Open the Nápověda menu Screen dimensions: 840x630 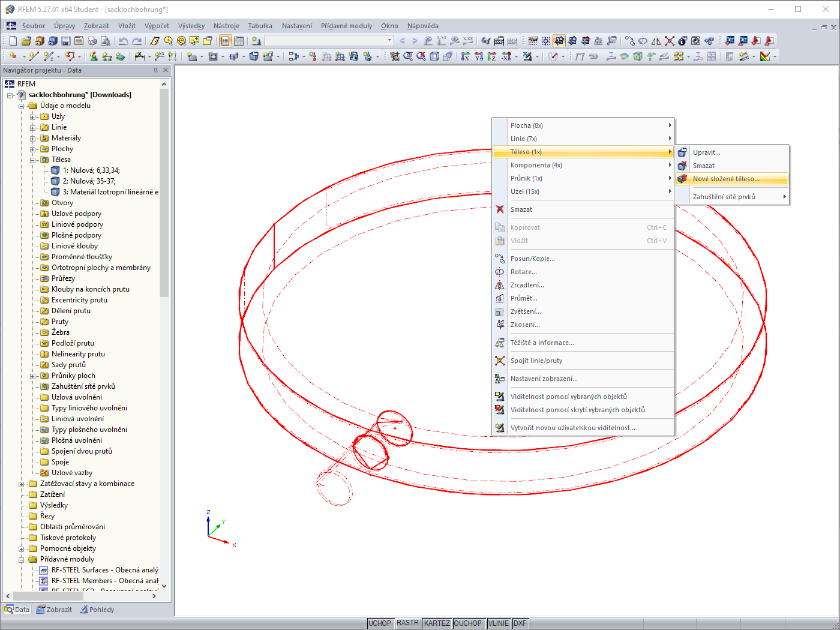pos(422,26)
